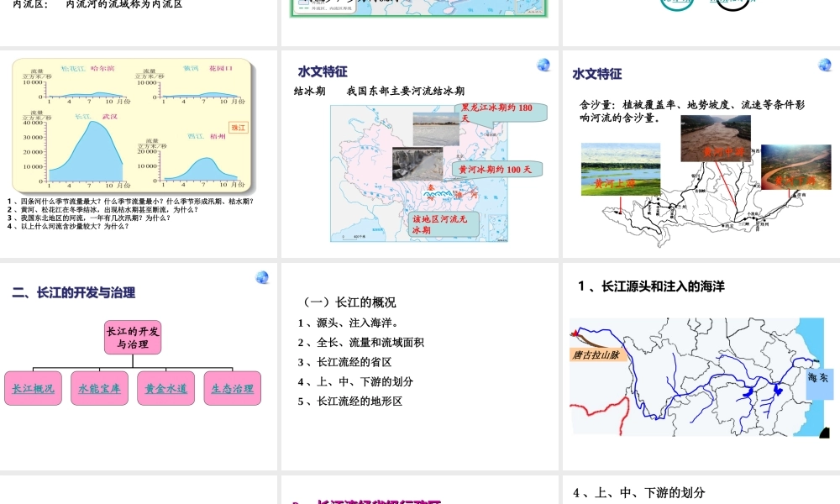Open the 黄金水道 link box

pyautogui.click(x=166, y=388)
